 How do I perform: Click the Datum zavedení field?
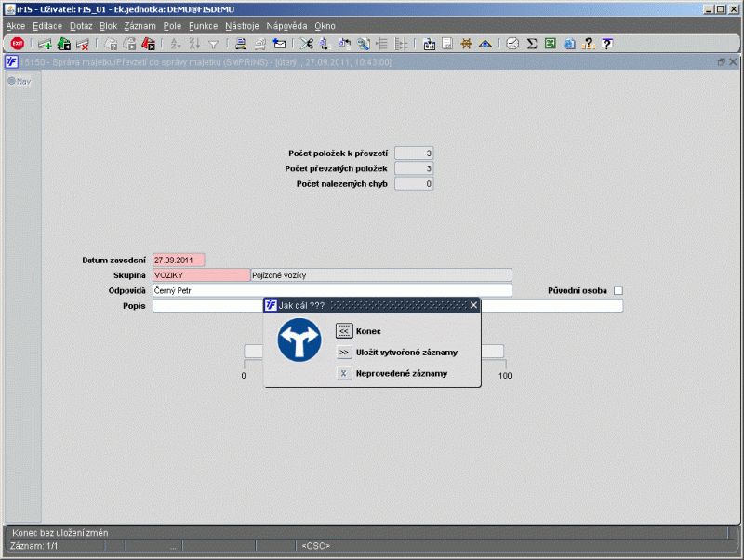tap(179, 260)
